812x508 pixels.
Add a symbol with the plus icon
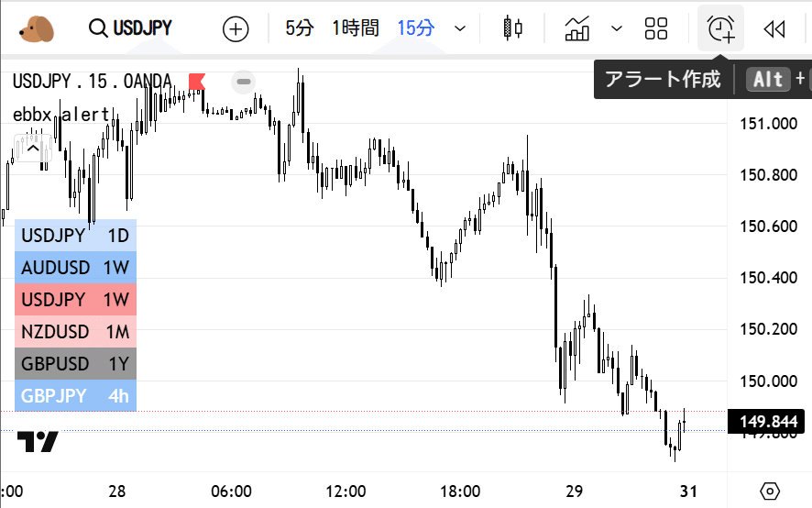(x=236, y=29)
